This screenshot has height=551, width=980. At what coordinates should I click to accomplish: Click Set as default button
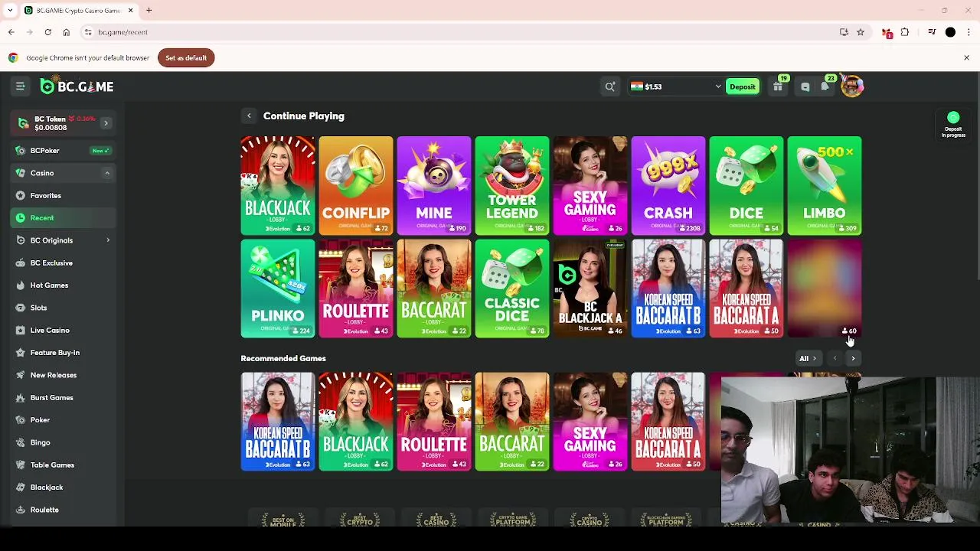click(186, 58)
